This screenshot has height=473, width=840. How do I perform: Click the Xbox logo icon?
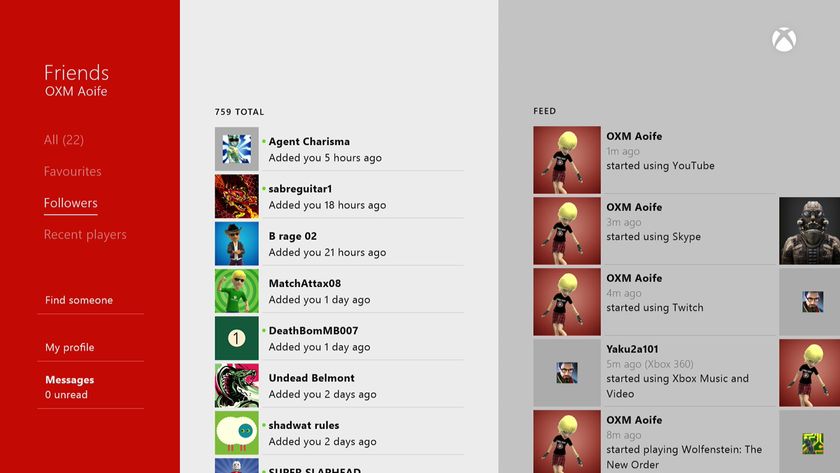[784, 40]
